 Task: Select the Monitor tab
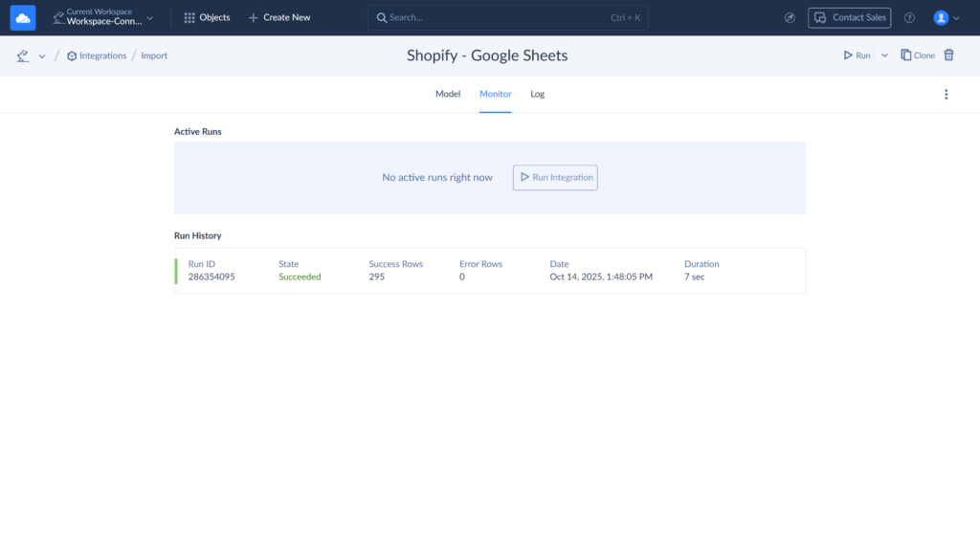click(x=496, y=94)
